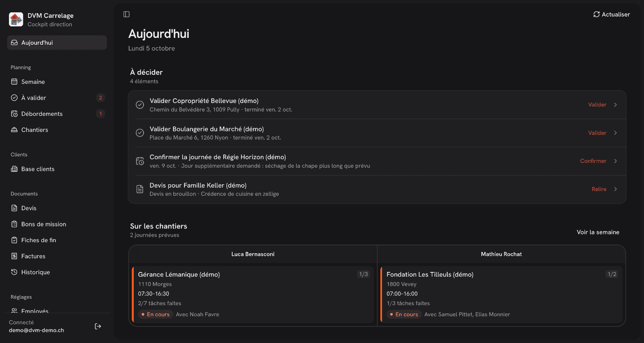Click calendar-clock icon on Régie Horizon row
The image size is (644, 343).
pyautogui.click(x=140, y=161)
